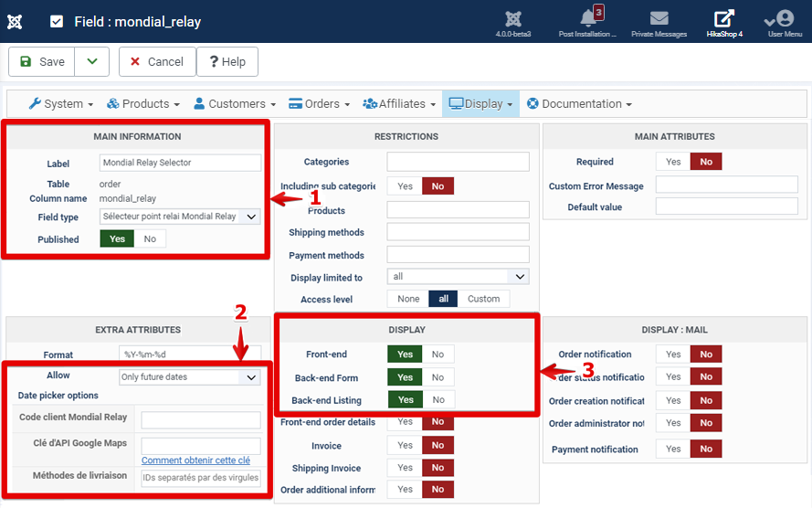Set Payment notification to Yes
812x508 pixels.
[673, 449]
